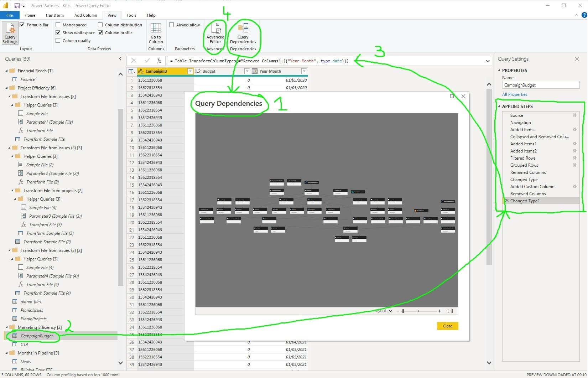
Task: Enable the Monospaced option
Action: pos(58,25)
